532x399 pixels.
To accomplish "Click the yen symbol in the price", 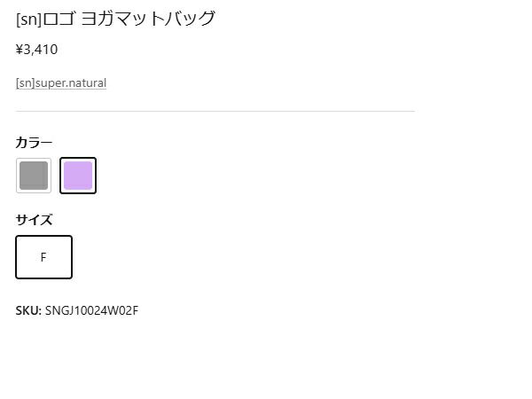I will [x=20, y=50].
